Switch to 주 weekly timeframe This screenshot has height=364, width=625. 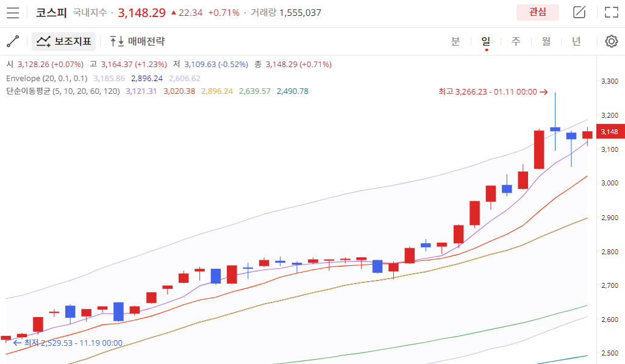coord(516,41)
